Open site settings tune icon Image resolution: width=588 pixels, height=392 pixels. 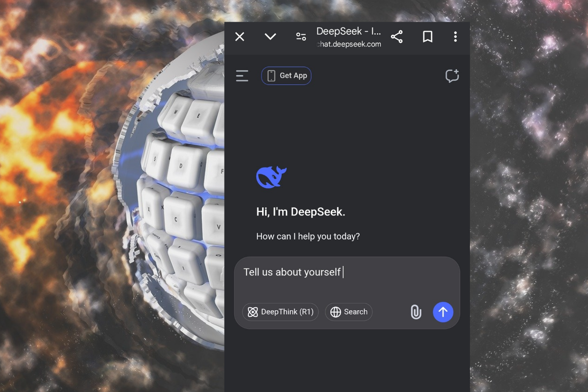(x=301, y=37)
